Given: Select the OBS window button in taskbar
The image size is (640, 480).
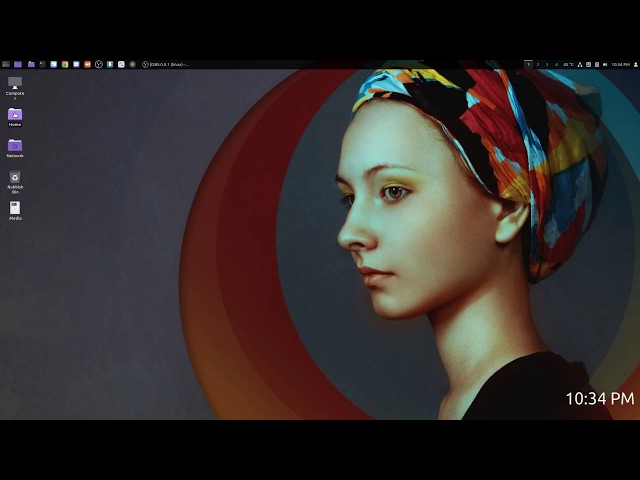Looking at the screenshot, I should pos(165,64).
